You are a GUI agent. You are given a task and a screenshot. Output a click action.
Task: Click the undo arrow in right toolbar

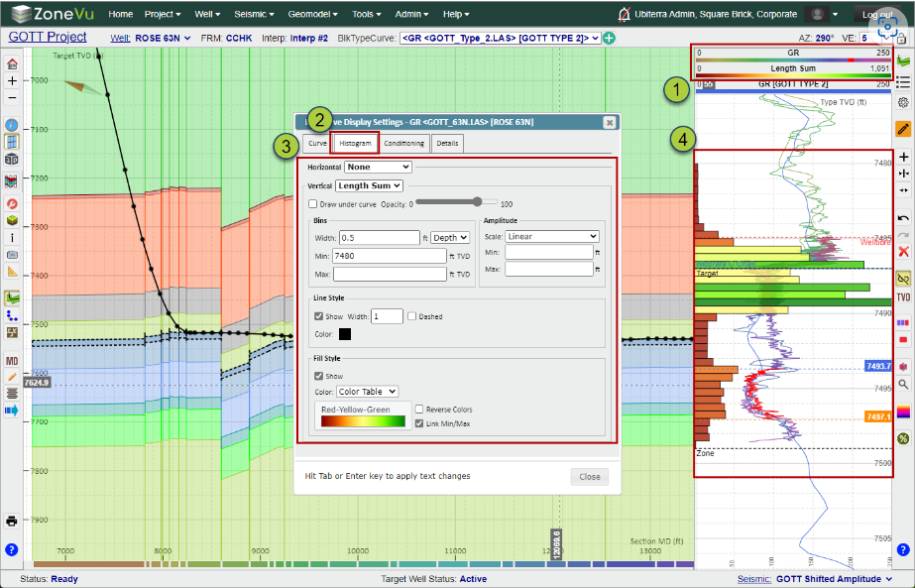click(x=903, y=218)
